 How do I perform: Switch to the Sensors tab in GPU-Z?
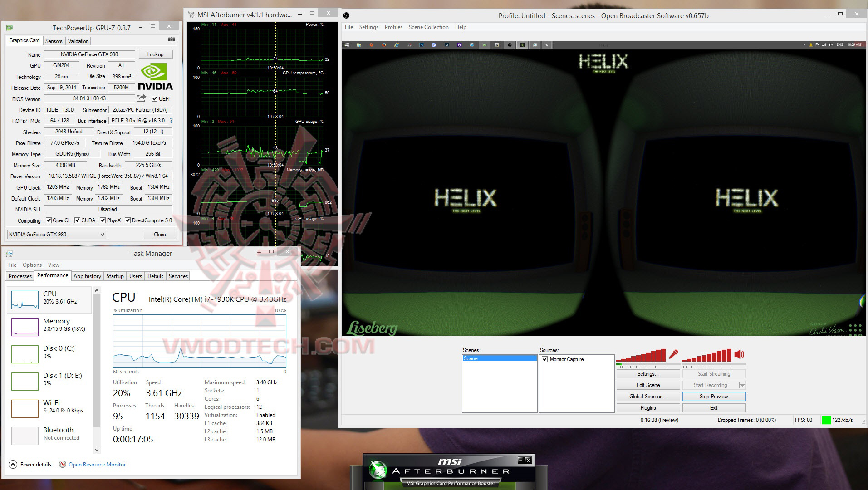pos(54,41)
